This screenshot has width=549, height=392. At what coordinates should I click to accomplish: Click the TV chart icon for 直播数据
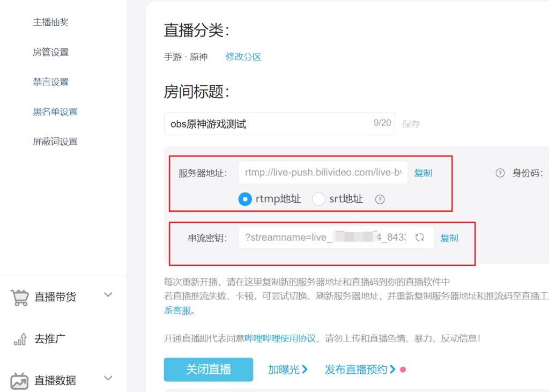[x=19, y=381]
